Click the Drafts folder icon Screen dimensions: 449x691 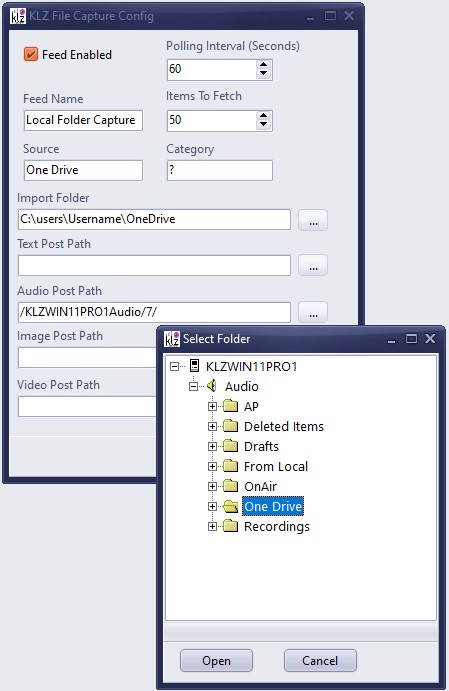point(230,446)
